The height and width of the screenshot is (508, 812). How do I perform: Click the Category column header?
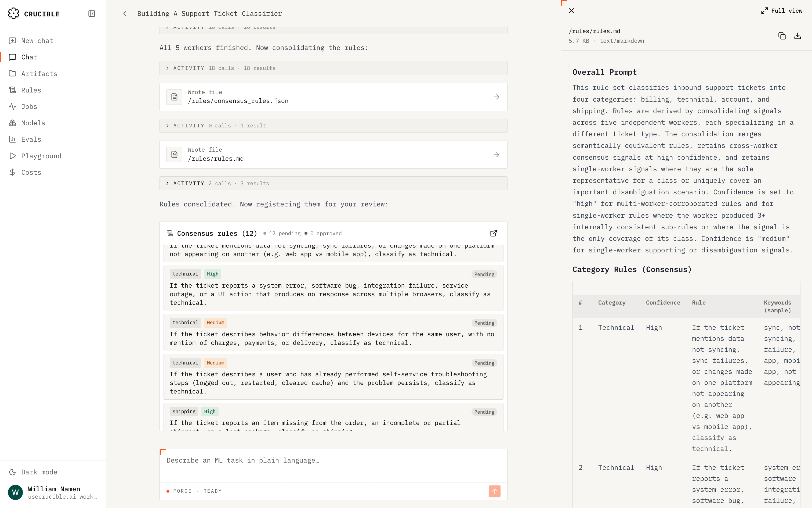tap(612, 303)
